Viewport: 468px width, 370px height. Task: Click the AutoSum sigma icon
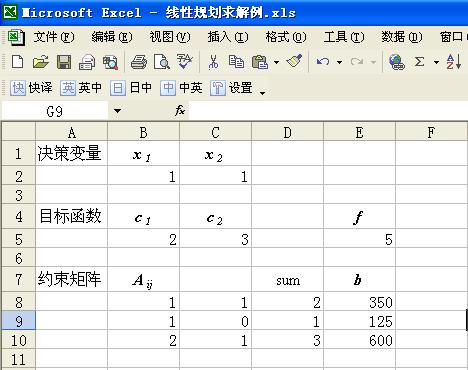pyautogui.click(x=419, y=62)
